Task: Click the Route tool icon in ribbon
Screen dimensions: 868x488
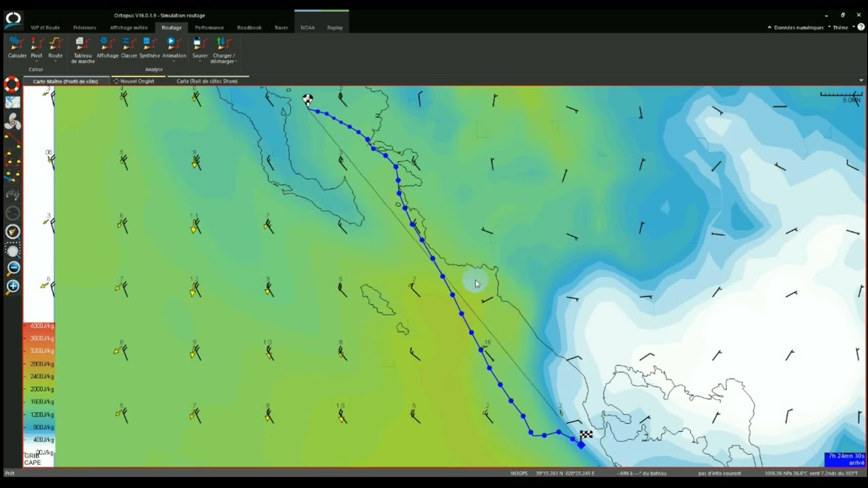Action: pos(56,43)
